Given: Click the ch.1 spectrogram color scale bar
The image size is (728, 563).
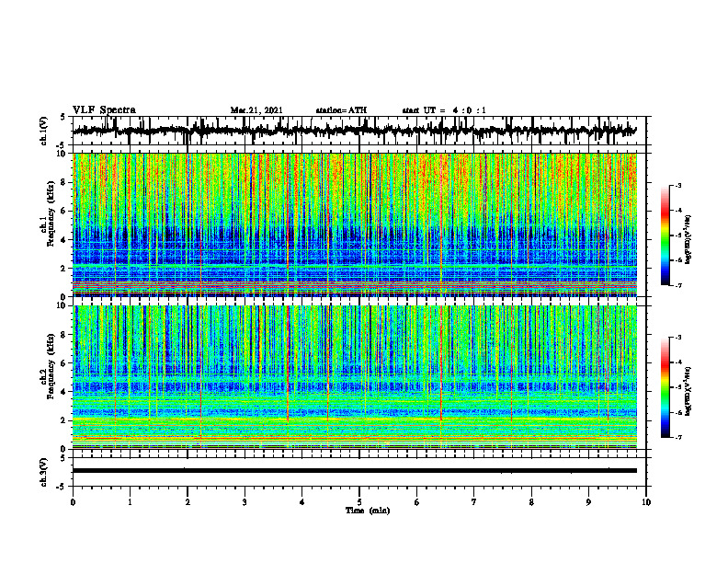Looking at the screenshot, I should pos(665,236).
